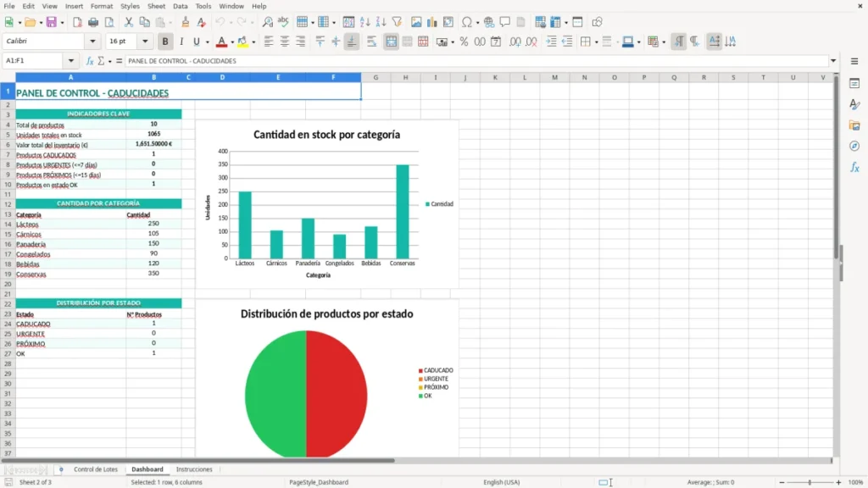Select column G header

click(x=376, y=77)
